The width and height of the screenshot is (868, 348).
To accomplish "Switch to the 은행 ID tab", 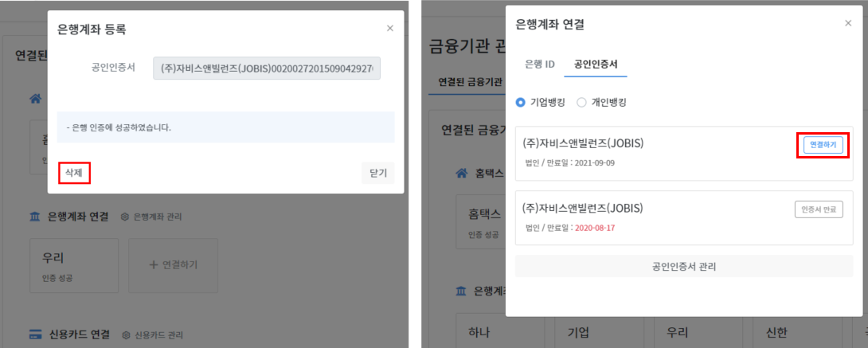I will pyautogui.click(x=540, y=64).
